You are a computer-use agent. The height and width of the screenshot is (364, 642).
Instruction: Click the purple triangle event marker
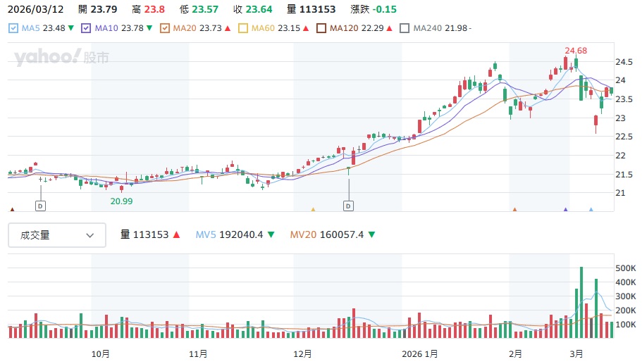tap(565, 209)
